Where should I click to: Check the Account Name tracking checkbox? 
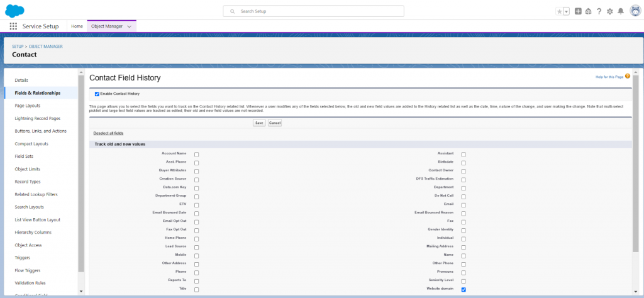196,154
